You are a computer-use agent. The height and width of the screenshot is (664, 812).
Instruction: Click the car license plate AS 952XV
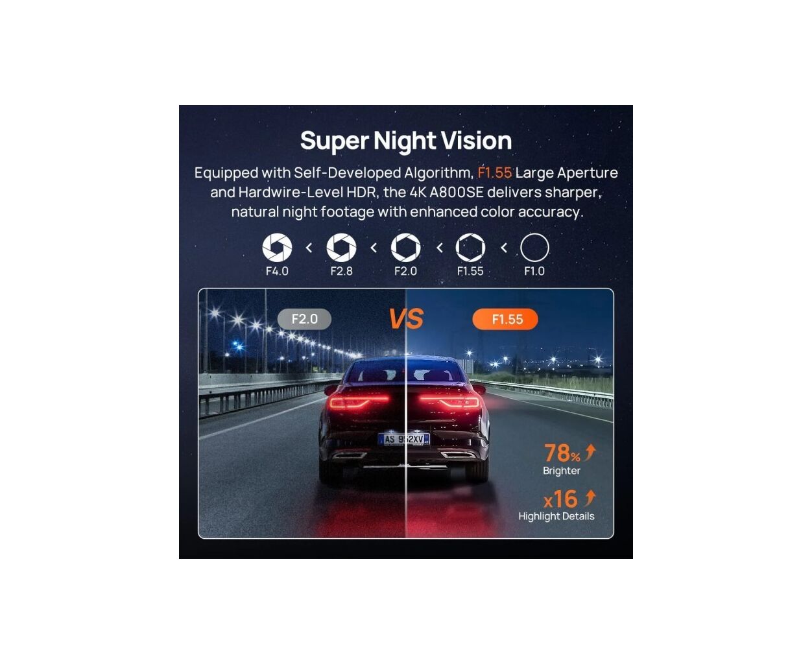tap(403, 439)
